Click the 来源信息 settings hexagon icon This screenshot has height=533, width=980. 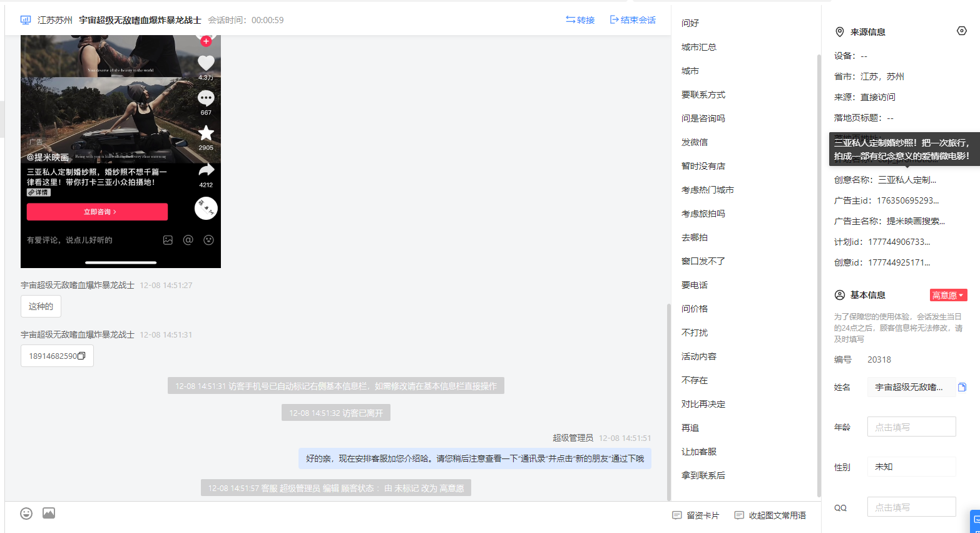tap(962, 31)
